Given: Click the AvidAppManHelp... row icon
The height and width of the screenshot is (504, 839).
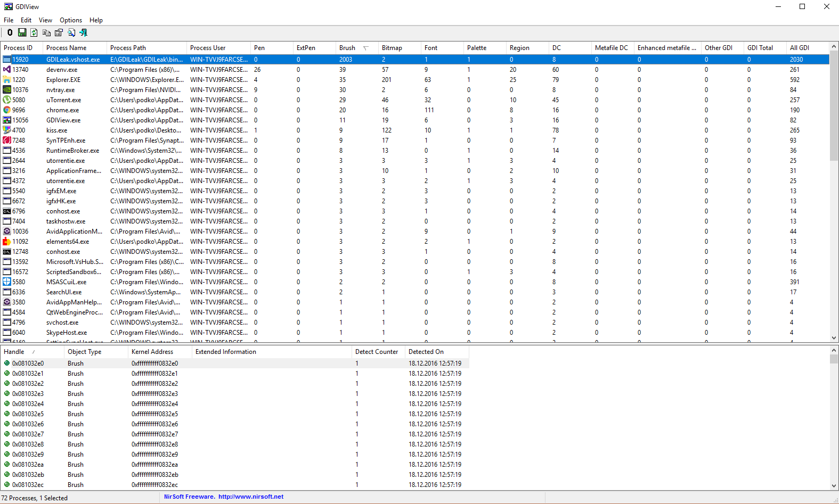Looking at the screenshot, I should pyautogui.click(x=7, y=302).
